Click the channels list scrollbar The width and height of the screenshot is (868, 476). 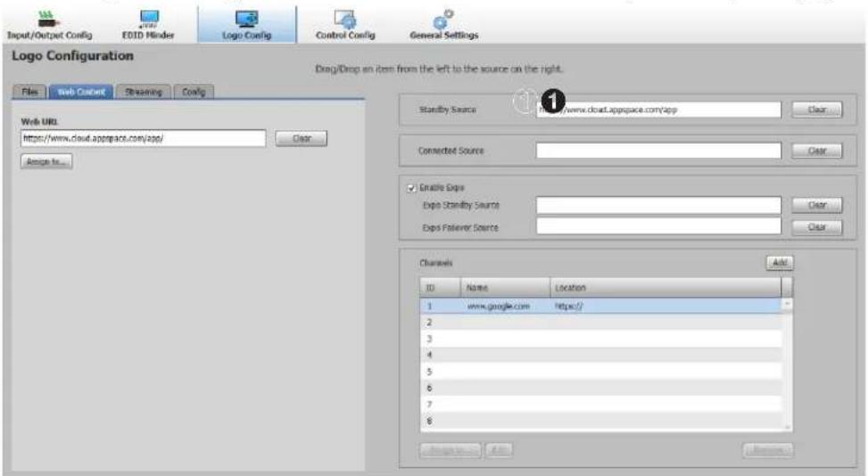[x=787, y=365]
